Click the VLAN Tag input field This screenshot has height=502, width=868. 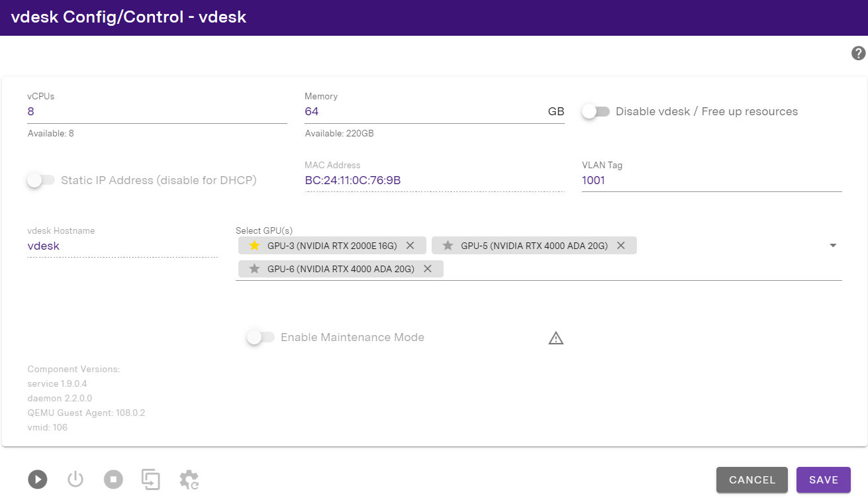click(x=711, y=180)
